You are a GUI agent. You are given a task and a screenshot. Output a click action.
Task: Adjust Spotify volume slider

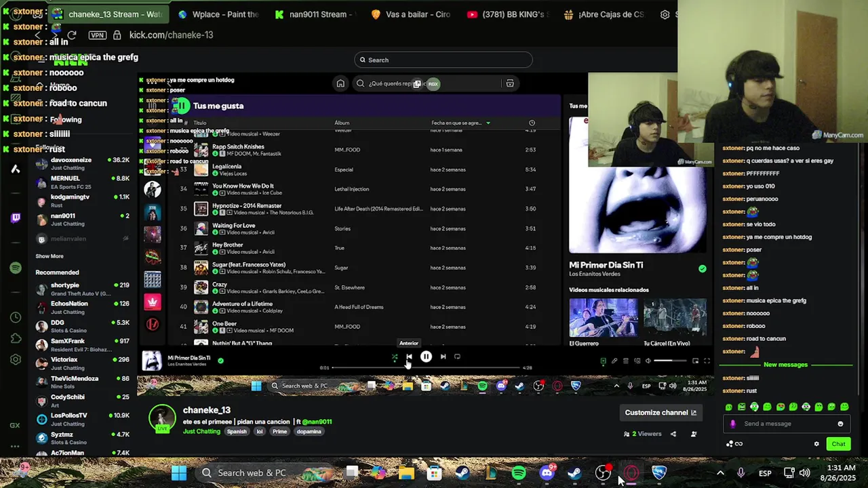point(670,361)
